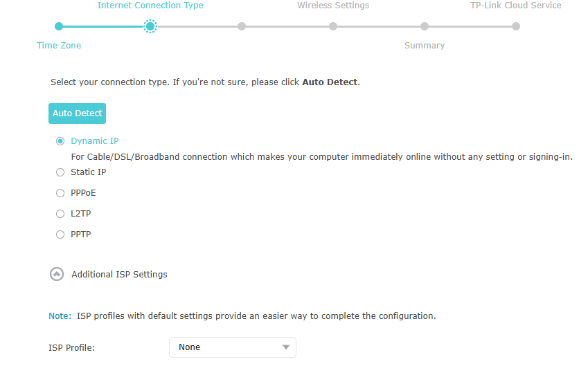This screenshot has height=375, width=588.
Task: Select the Dynamic IP radio button
Action: pos(60,141)
